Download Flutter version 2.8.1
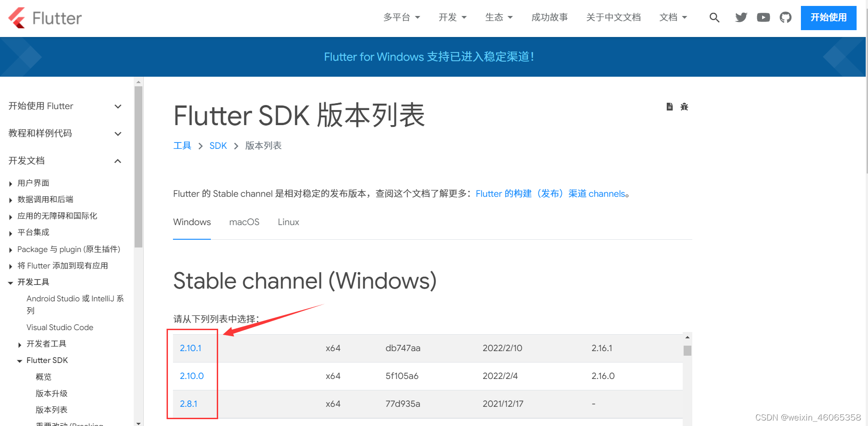Image resolution: width=868 pixels, height=426 pixels. pyautogui.click(x=188, y=404)
